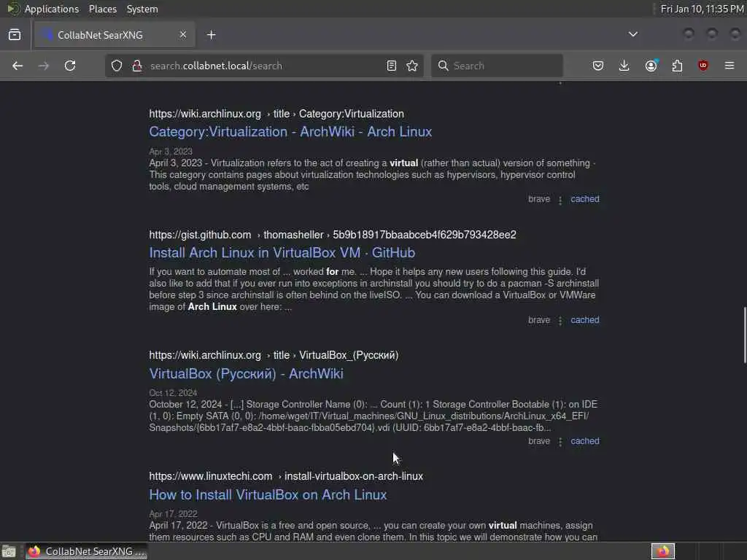Viewport: 747px width, 560px height.
Task: Bookmark this page with the star icon
Action: click(x=413, y=66)
